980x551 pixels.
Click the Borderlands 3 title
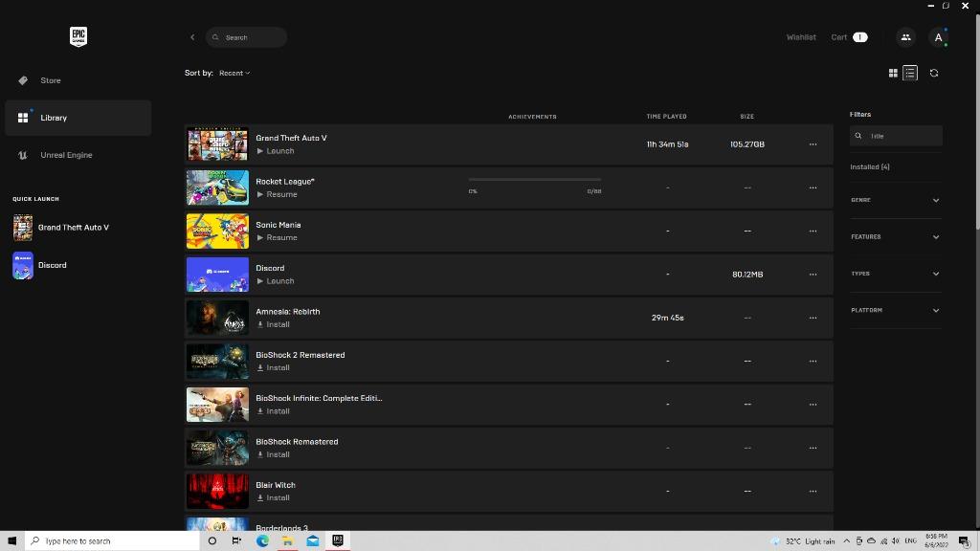coord(281,528)
